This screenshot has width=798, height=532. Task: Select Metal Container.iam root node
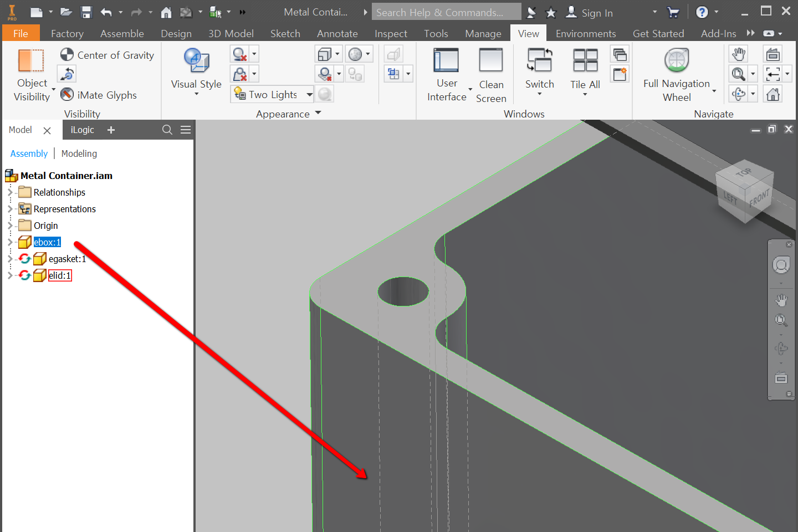coord(66,176)
